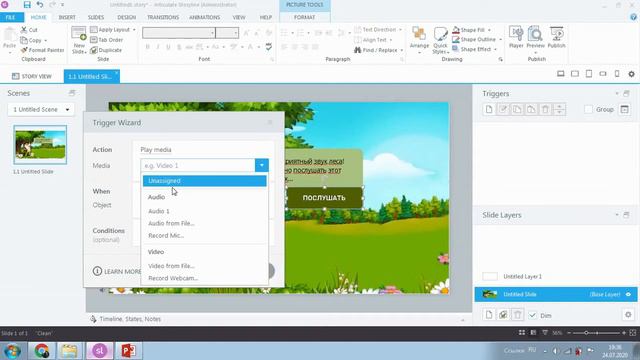The width and height of the screenshot is (640, 360).
Task: Switch to the TRANSITIONS ribbon tab
Action: (x=163, y=17)
